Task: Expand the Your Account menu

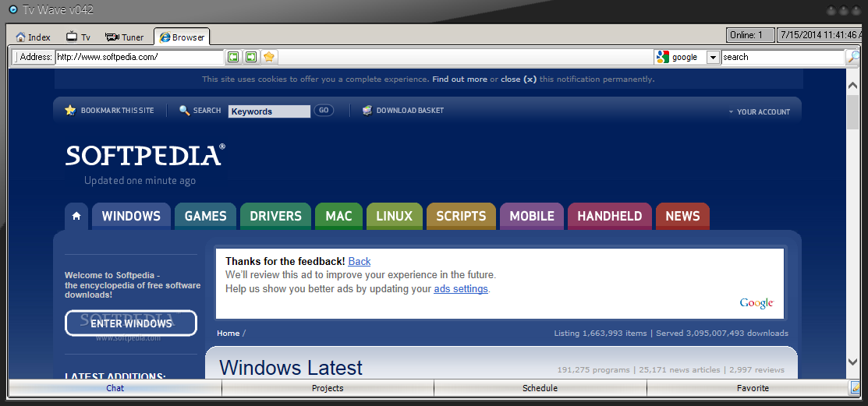Action: (760, 111)
